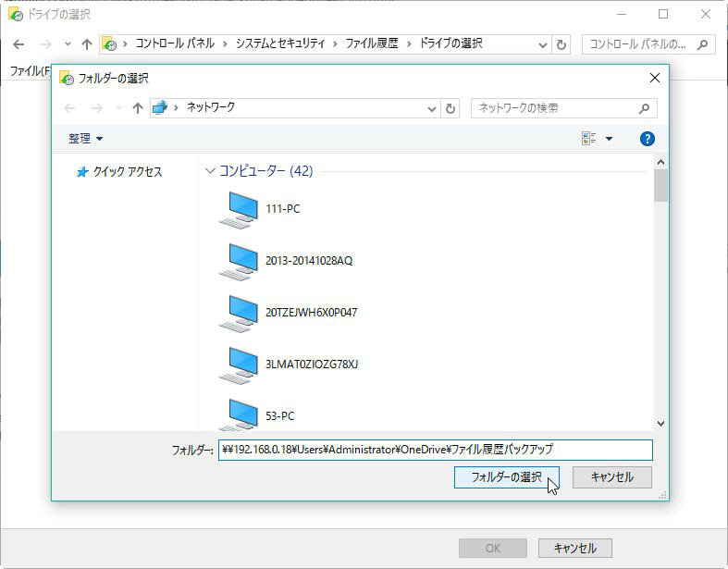Click the ネットワークの検索 search box
The height and width of the screenshot is (569, 728).
coord(563,108)
